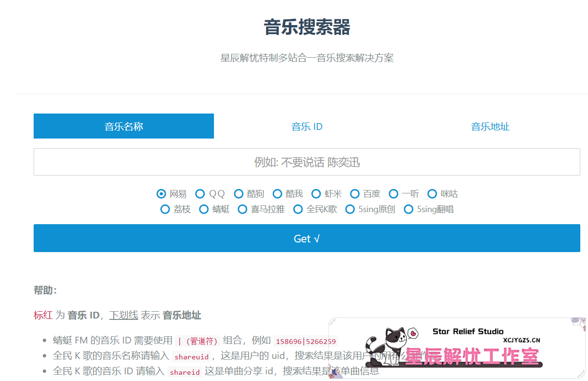Select 喜马拉雅 as the search source

tap(242, 209)
